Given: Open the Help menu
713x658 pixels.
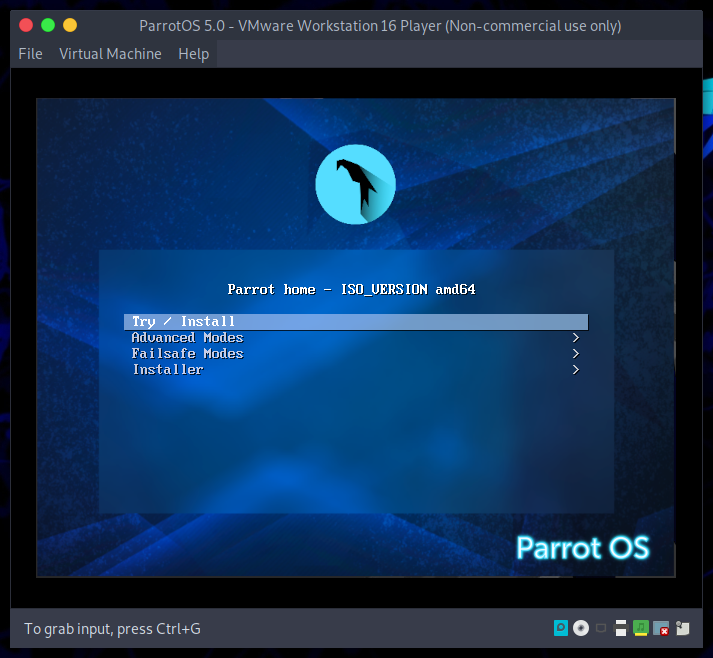Looking at the screenshot, I should coord(194,54).
